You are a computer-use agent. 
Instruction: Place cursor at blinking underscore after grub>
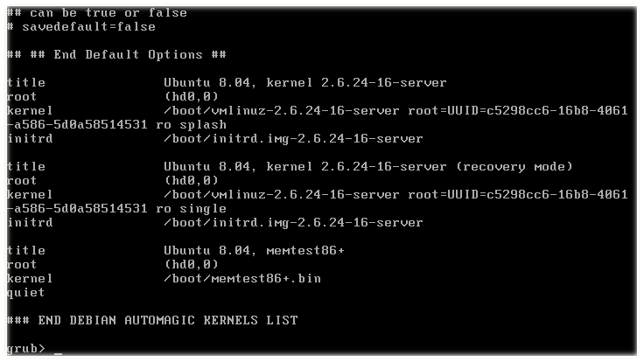59,351
